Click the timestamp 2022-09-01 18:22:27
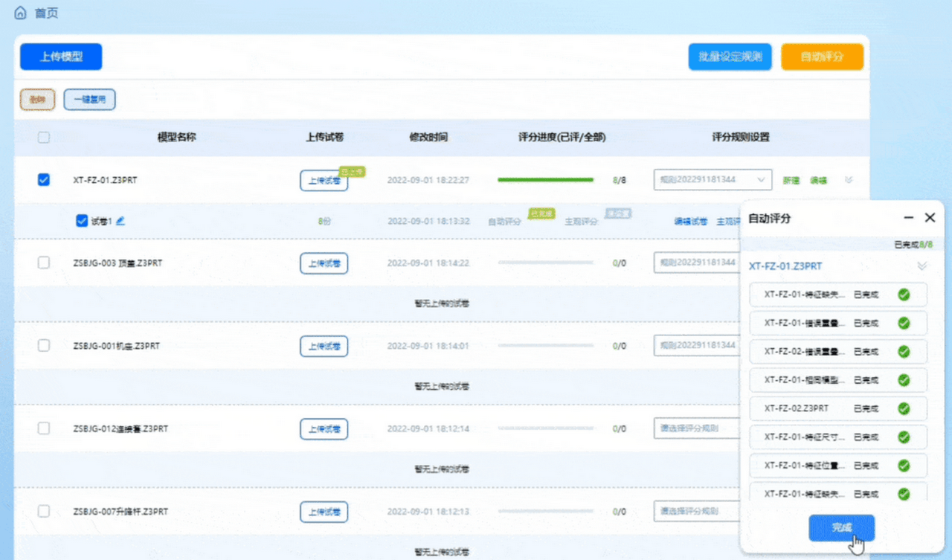 [x=428, y=180]
